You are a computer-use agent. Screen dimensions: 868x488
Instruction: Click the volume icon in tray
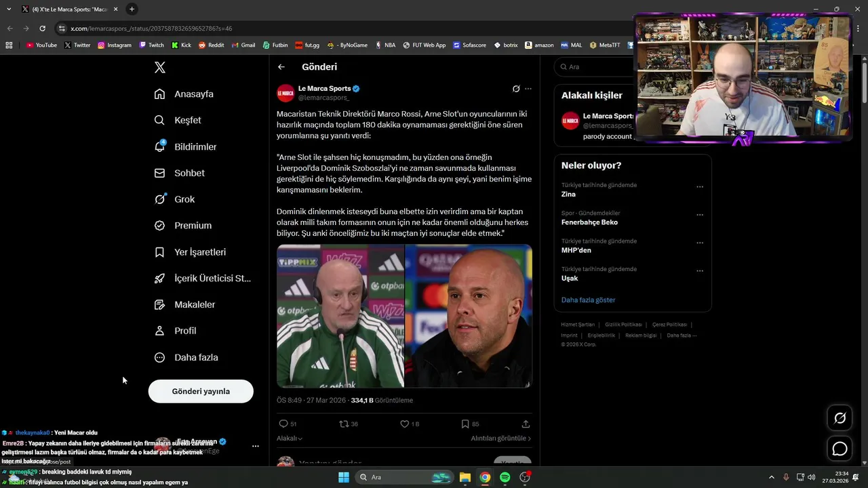pyautogui.click(x=812, y=477)
